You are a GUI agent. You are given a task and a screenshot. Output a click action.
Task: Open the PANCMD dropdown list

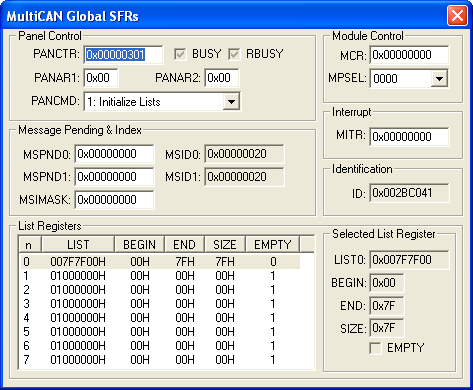pyautogui.click(x=231, y=101)
